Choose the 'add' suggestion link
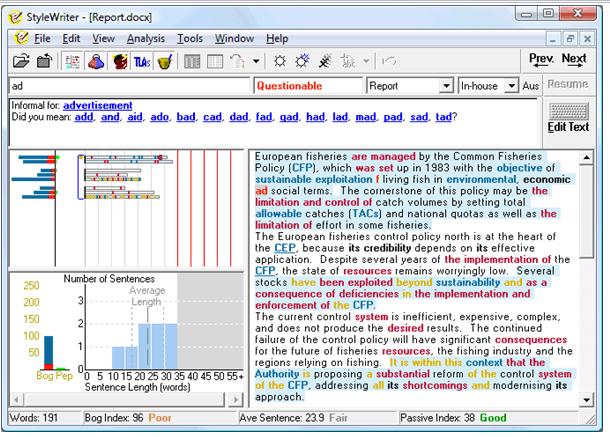The image size is (610, 437). pyautogui.click(x=84, y=117)
